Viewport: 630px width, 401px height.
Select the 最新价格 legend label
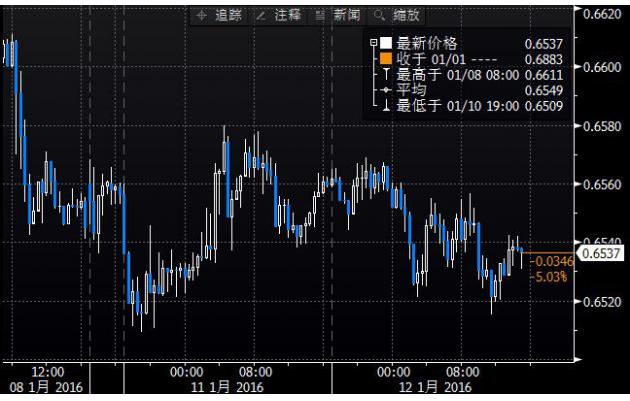[427, 43]
